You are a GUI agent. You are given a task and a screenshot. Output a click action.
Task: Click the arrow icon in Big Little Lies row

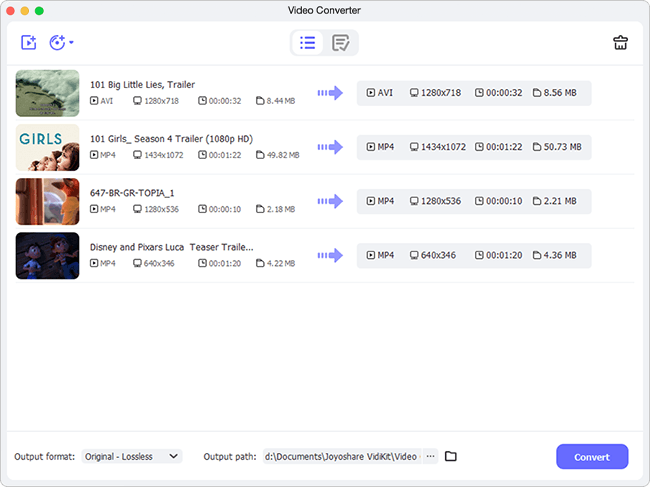[330, 93]
